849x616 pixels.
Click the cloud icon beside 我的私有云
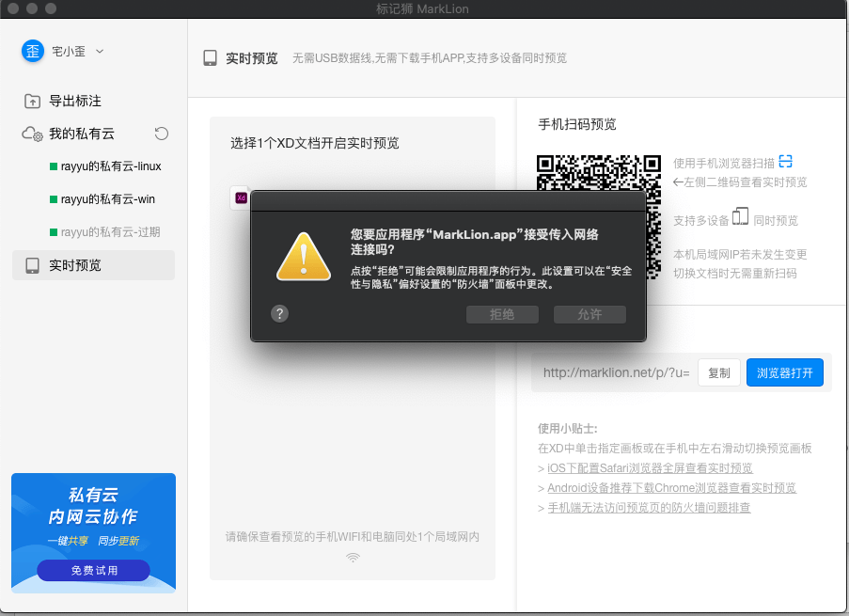(29, 133)
